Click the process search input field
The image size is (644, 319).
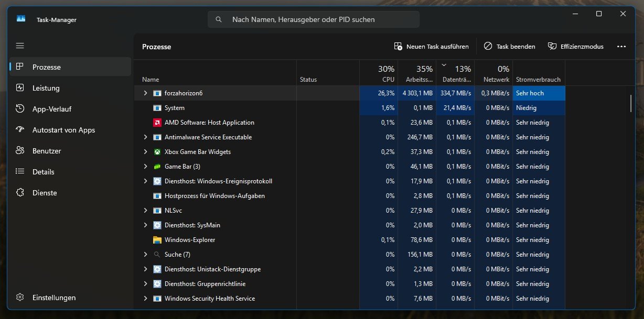point(314,20)
